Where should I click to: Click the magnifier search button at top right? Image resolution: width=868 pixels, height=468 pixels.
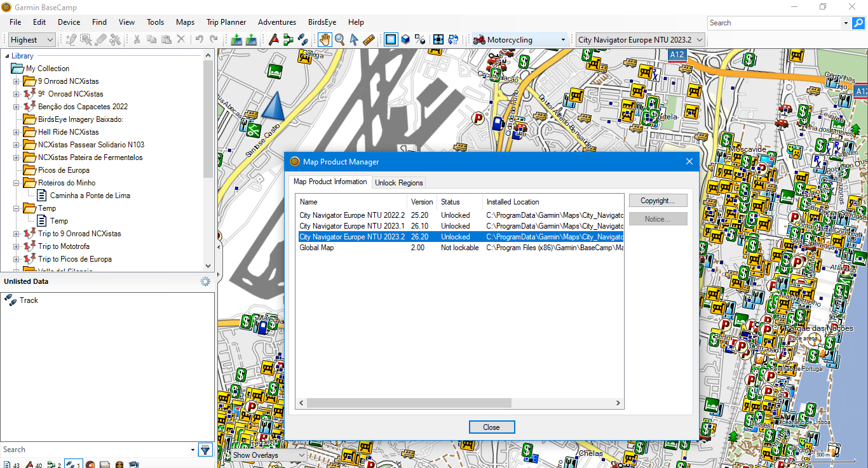pos(858,23)
